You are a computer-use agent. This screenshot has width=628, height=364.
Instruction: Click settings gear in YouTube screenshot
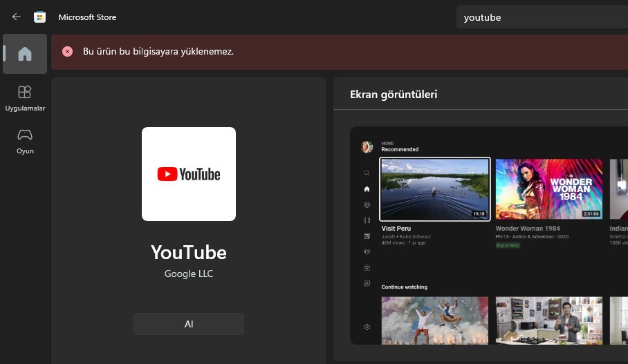[367, 327]
